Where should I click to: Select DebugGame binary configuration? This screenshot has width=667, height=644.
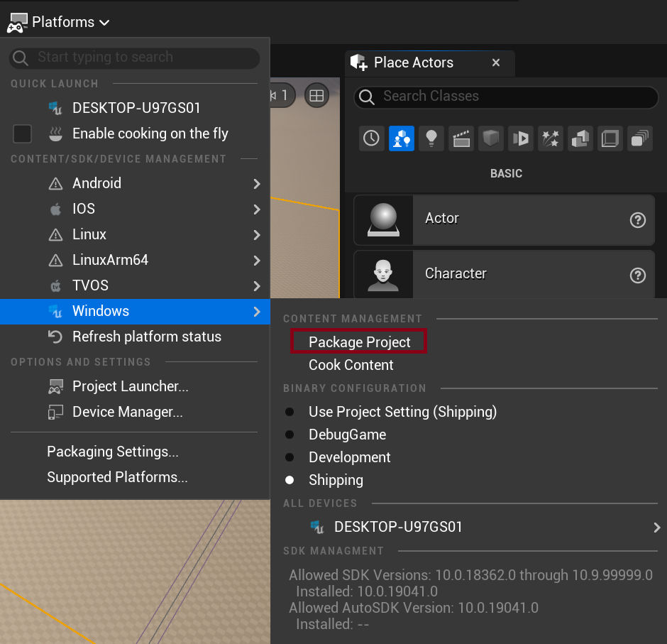tap(347, 435)
